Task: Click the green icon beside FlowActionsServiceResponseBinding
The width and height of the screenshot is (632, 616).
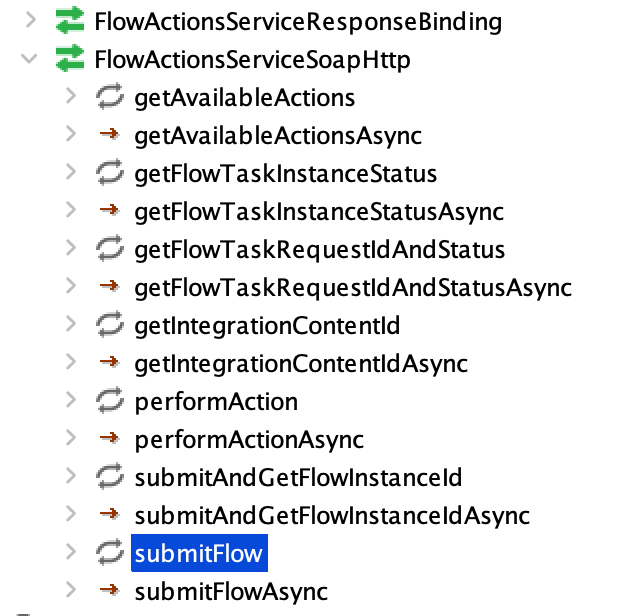Action: point(70,20)
